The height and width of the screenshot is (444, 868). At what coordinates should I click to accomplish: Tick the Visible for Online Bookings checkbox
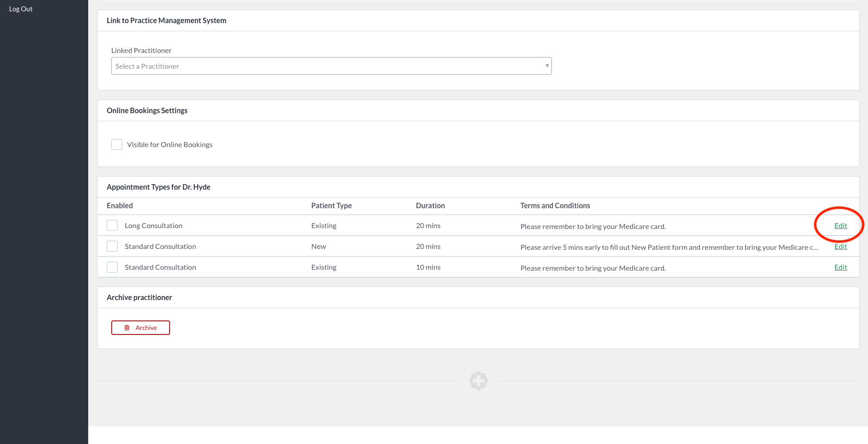117,144
